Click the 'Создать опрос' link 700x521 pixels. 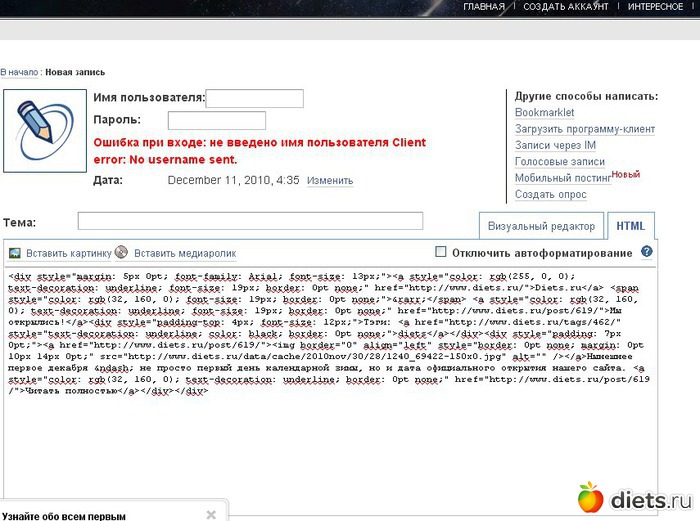pyautogui.click(x=549, y=195)
